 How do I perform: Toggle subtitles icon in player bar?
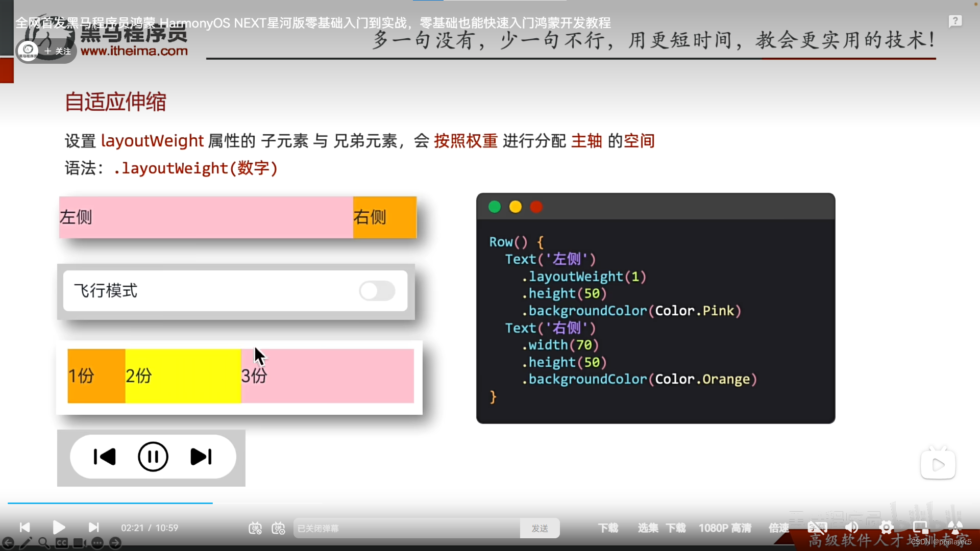817,528
